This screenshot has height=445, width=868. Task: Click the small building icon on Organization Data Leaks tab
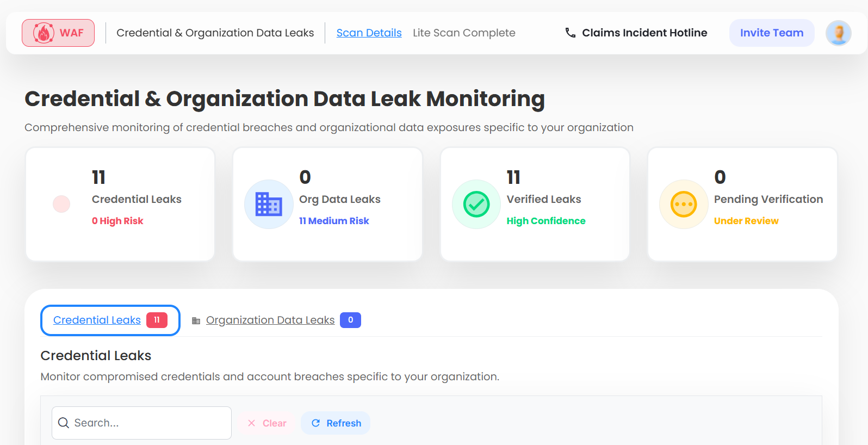pyautogui.click(x=196, y=321)
